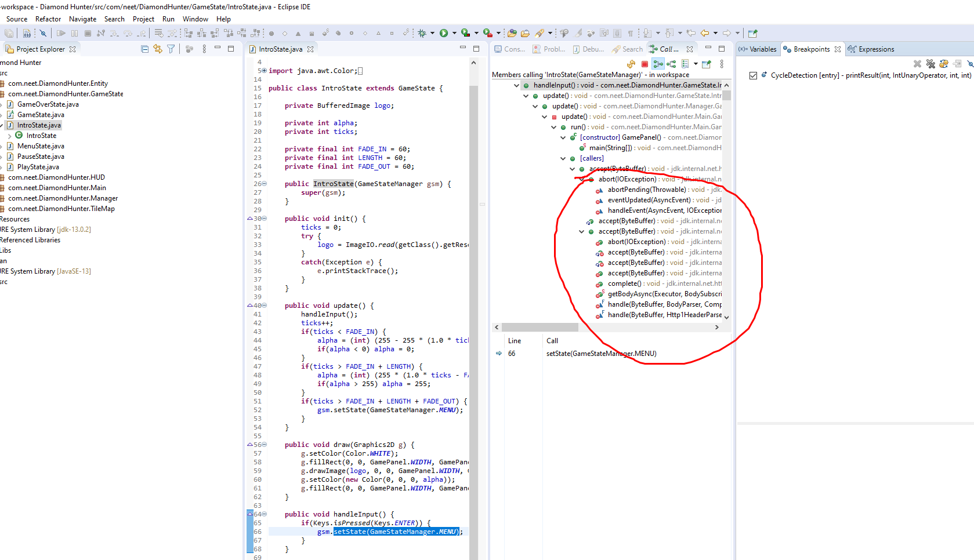
Task: Collapse the init() method fold marker
Action: coord(264,219)
